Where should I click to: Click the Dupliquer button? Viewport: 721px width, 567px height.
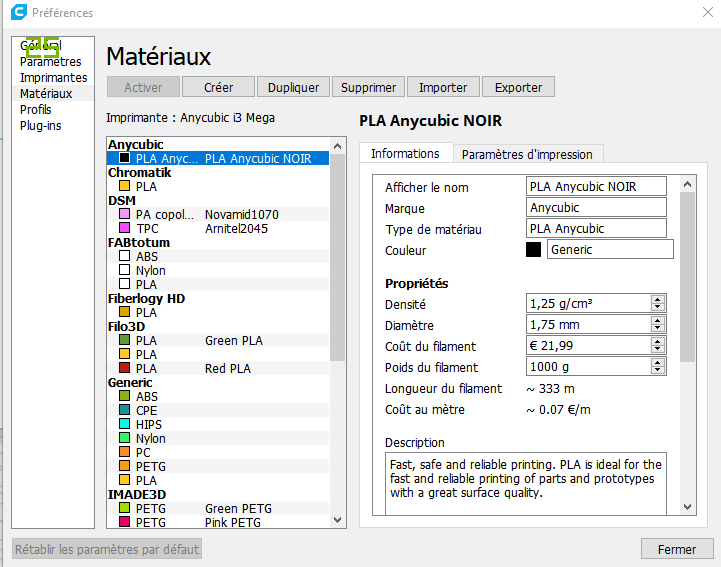293,87
